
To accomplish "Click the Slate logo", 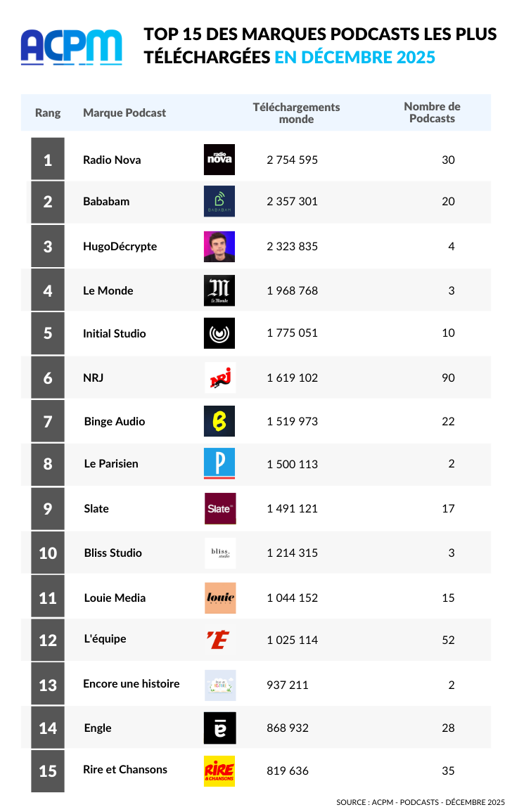I will click(220, 508).
